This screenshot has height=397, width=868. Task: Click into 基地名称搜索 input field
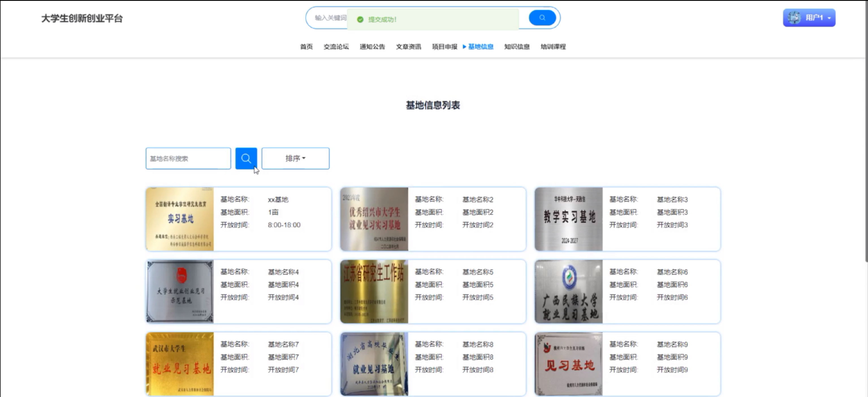188,158
